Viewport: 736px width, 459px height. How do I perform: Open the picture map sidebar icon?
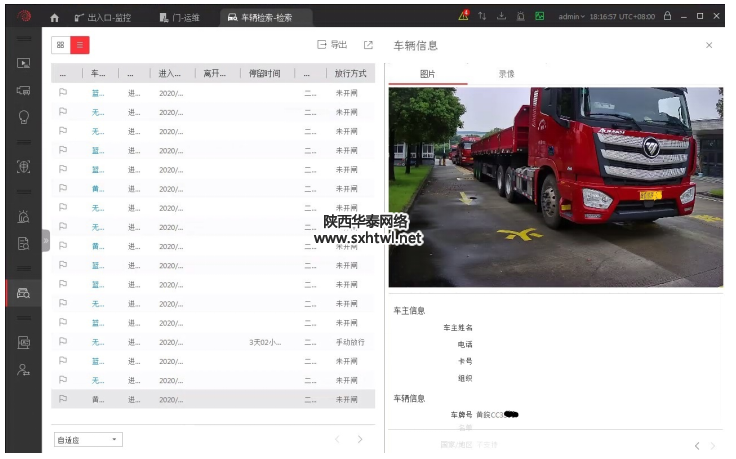(23, 342)
